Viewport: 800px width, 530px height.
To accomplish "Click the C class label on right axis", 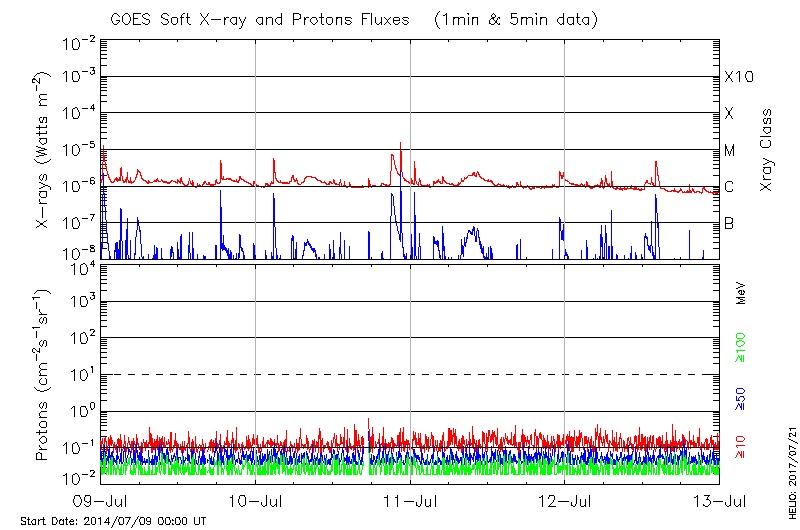I will (x=729, y=187).
